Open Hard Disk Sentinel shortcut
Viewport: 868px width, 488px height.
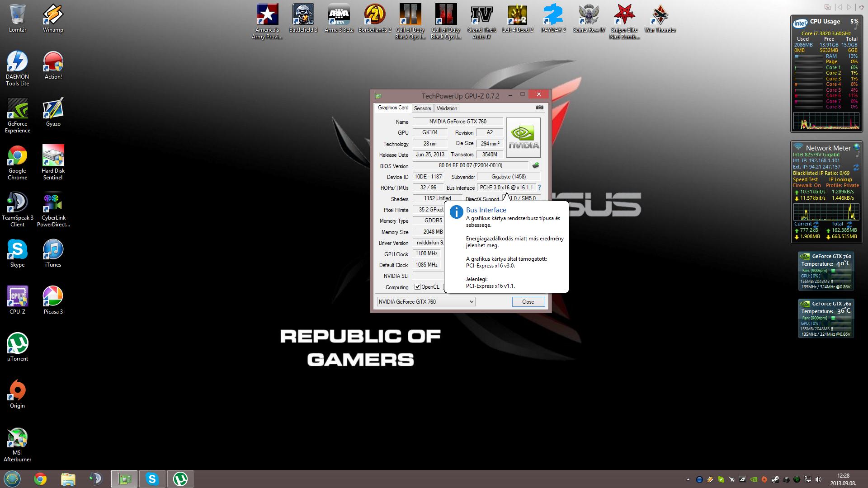coord(53,163)
